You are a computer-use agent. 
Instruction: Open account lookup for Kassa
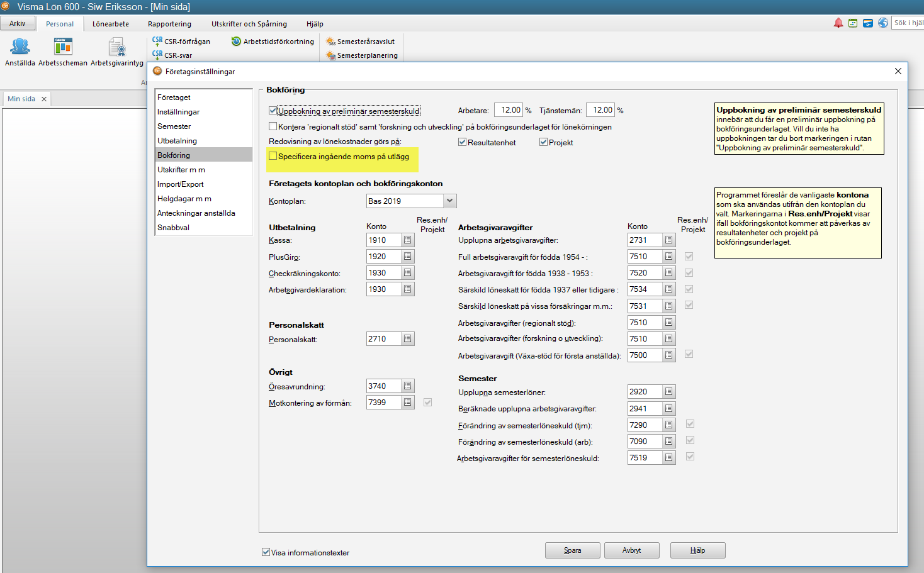tap(408, 240)
